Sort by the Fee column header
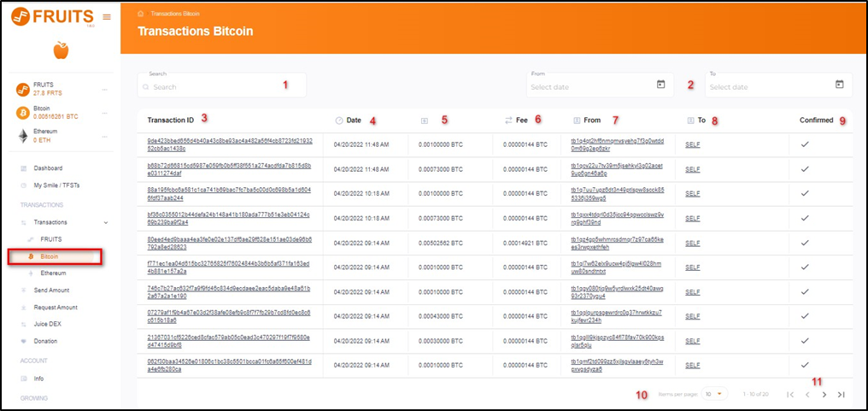Screen dimensions: 868x411 (x=521, y=120)
